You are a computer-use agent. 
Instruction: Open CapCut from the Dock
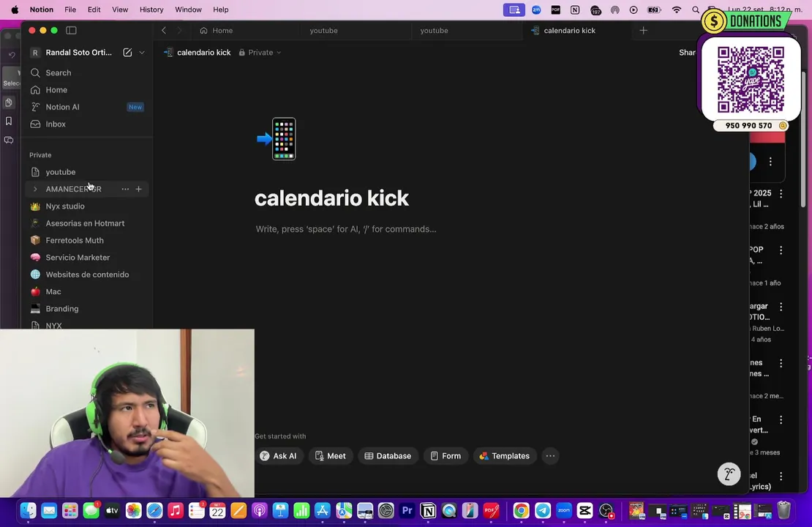(x=584, y=511)
